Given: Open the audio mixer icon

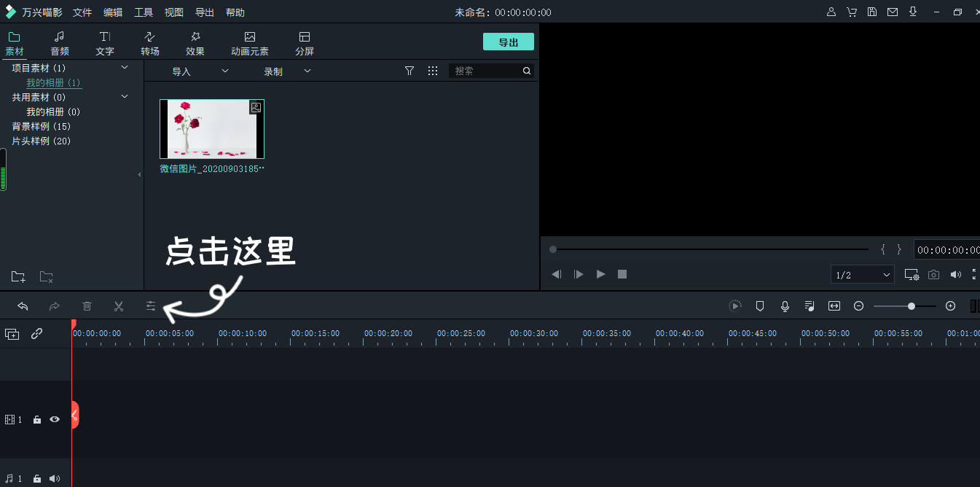Looking at the screenshot, I should pos(810,305).
